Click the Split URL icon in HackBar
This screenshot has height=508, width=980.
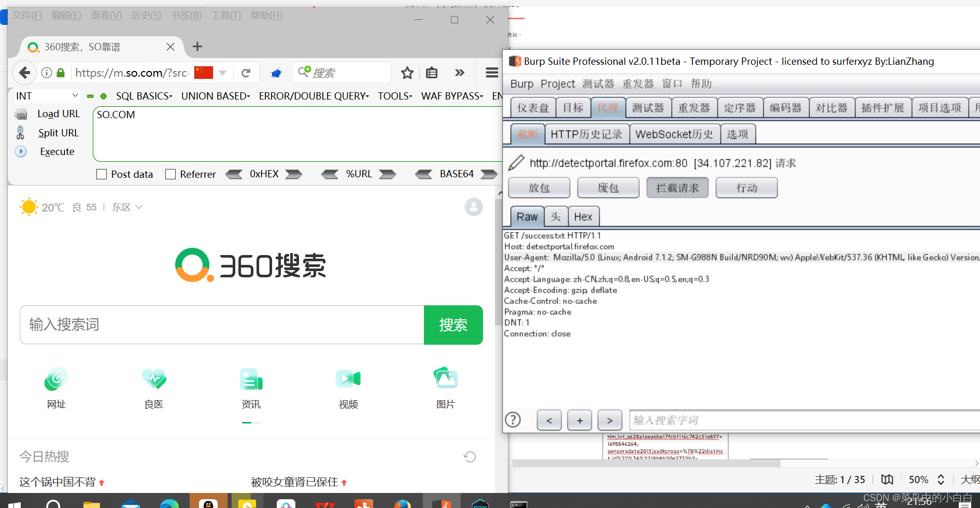click(x=21, y=133)
